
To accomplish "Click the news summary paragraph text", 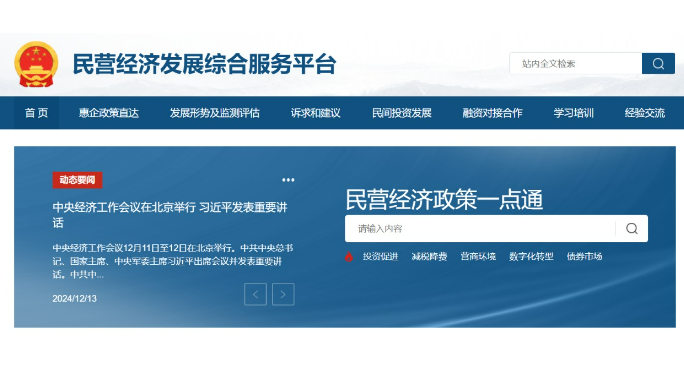I will (173, 261).
